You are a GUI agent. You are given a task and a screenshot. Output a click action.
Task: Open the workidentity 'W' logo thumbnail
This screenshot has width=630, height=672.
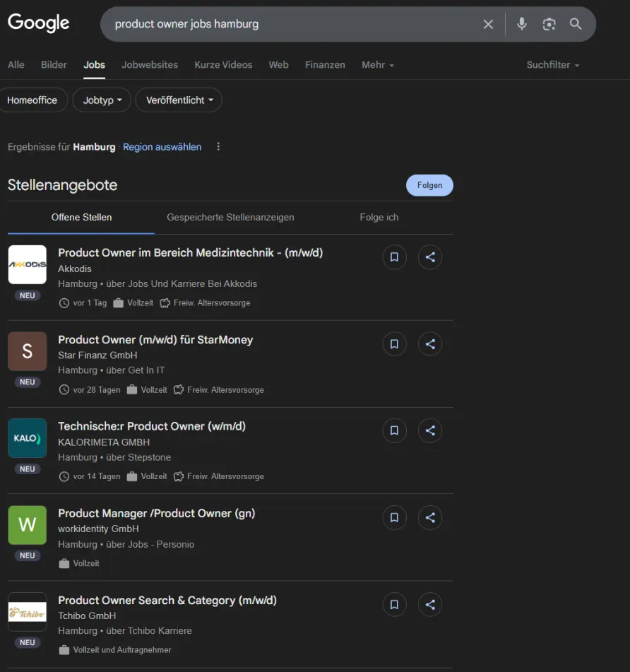(x=28, y=525)
